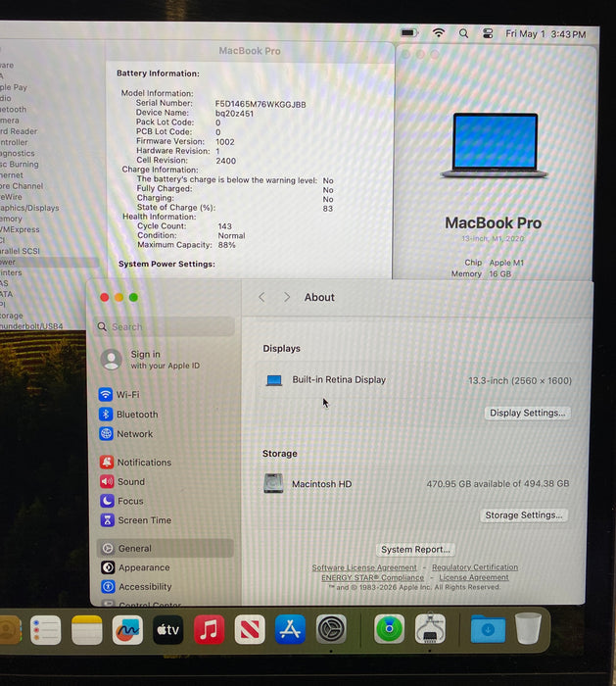Click the date and time in menu bar
Image resolution: width=616 pixels, height=686 pixels.
tap(545, 34)
